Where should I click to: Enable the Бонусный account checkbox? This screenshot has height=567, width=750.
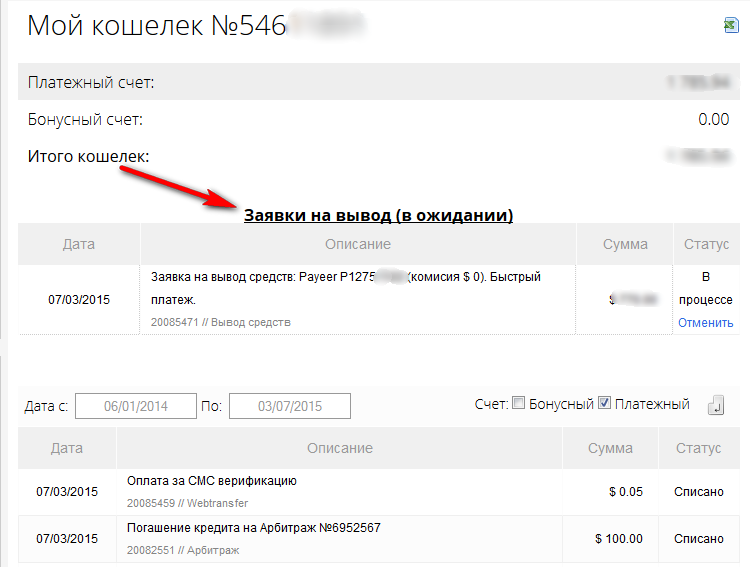tap(518, 404)
